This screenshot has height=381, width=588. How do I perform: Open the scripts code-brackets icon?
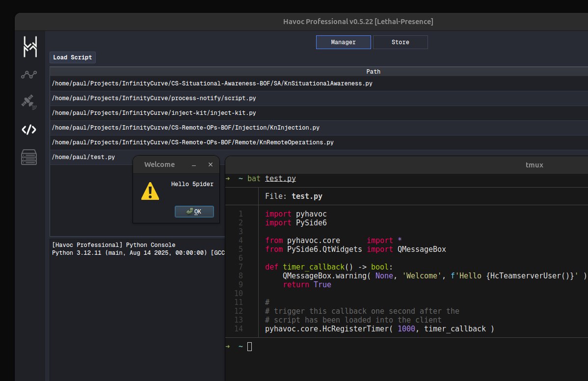(x=29, y=130)
